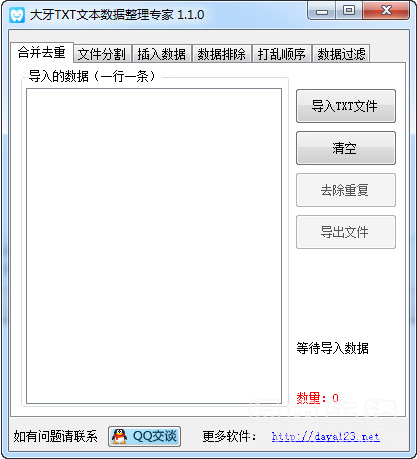417x459 pixels.
Task: Select the 插入数据 tab
Action: coord(162,54)
